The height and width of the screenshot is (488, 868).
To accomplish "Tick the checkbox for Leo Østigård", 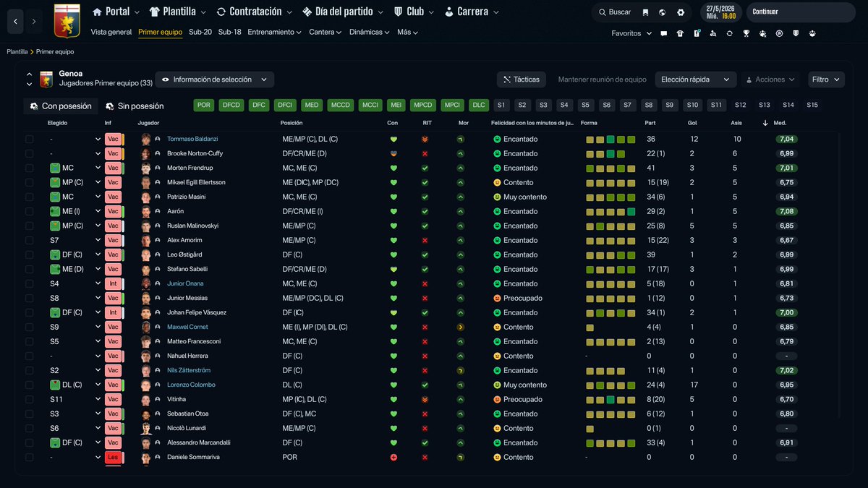I will click(30, 254).
